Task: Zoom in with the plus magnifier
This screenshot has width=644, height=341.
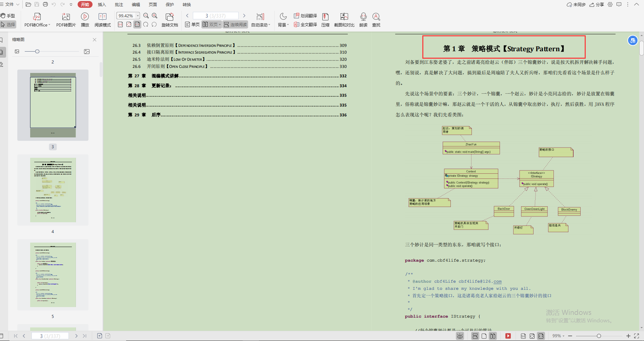Action: tap(155, 16)
